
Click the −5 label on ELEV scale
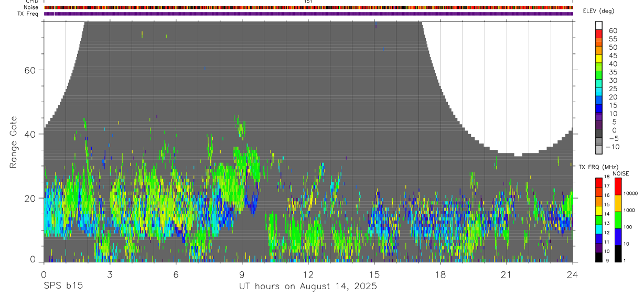[x=614, y=139]
